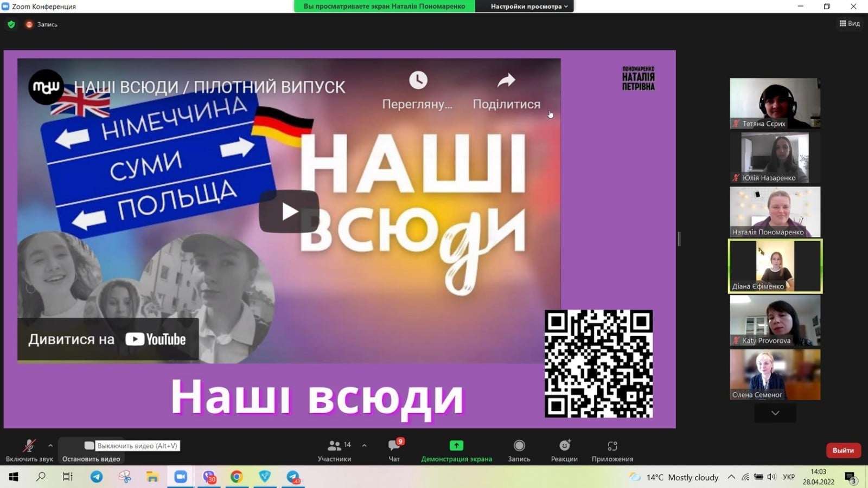868x488 pixels.
Task: Open Windows search from taskbar
Action: 41,477
